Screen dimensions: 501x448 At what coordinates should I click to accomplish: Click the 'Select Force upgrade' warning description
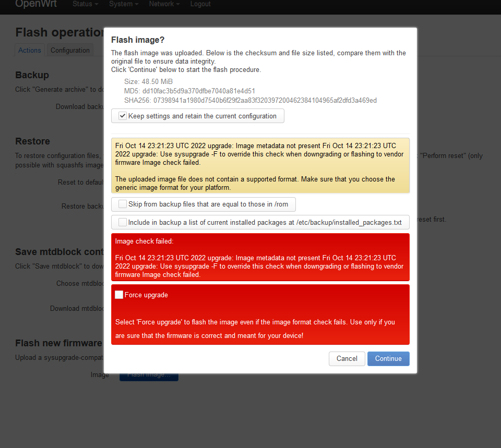click(x=255, y=329)
